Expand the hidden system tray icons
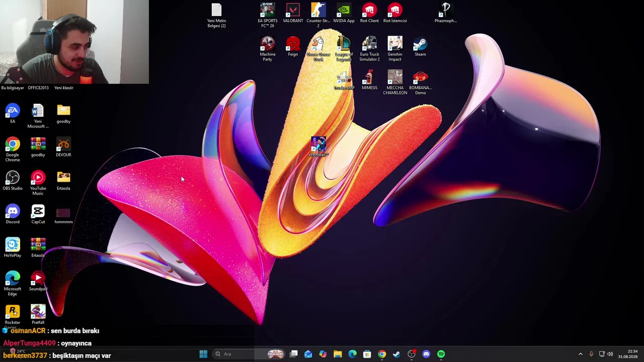The width and height of the screenshot is (644, 362). pos(580,354)
